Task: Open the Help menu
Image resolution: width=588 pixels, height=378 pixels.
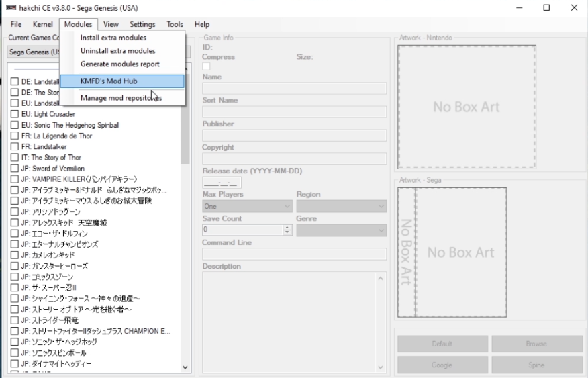Action: point(202,24)
